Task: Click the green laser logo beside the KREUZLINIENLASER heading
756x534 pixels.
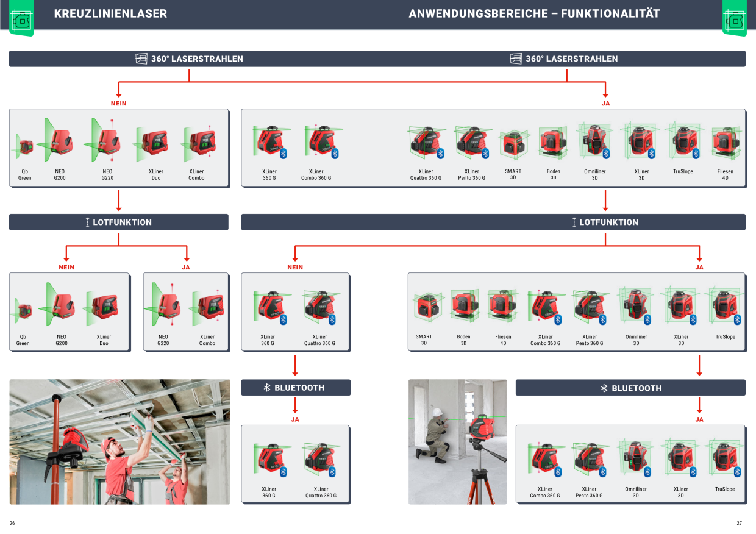Action: click(x=22, y=18)
